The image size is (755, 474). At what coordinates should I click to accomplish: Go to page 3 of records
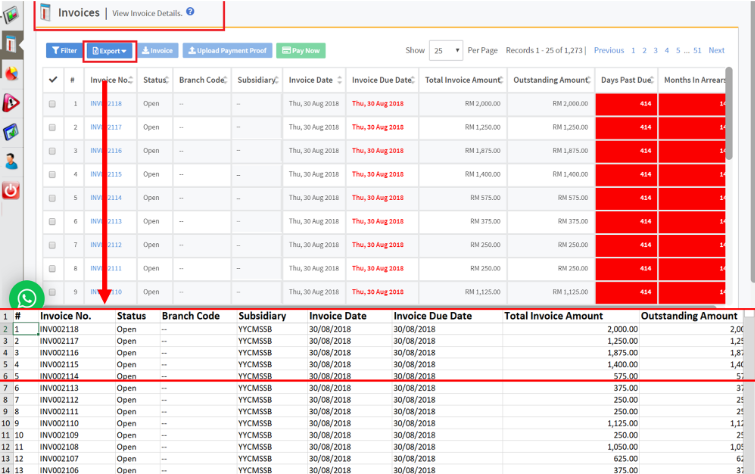tap(655, 50)
